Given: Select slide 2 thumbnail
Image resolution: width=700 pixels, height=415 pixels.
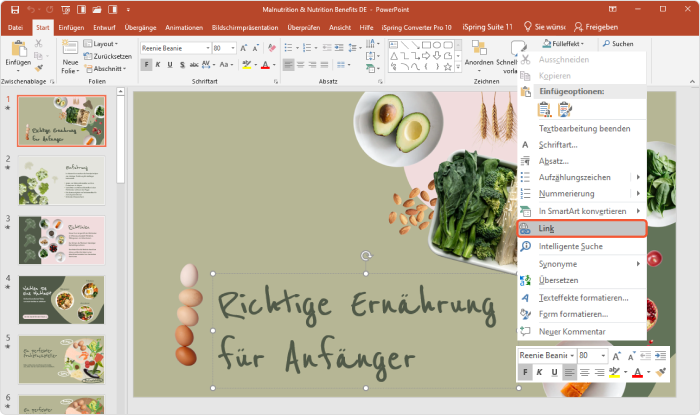Looking at the screenshot, I should coord(62,180).
